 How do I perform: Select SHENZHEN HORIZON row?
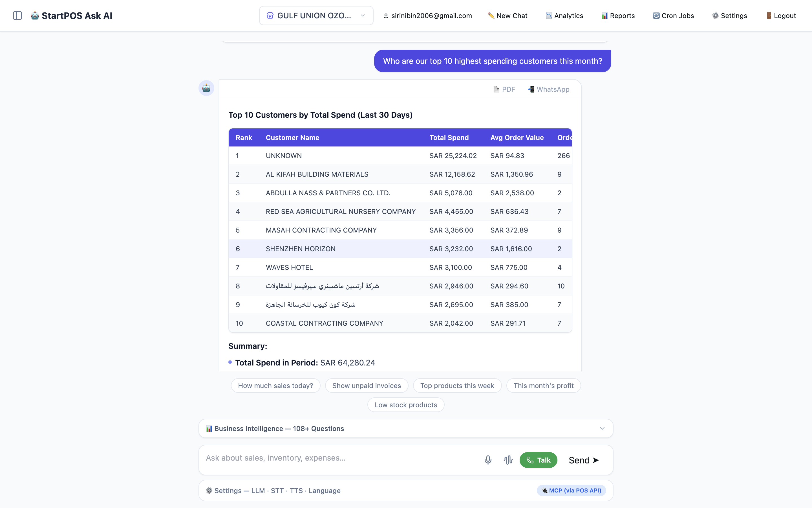pos(400,249)
